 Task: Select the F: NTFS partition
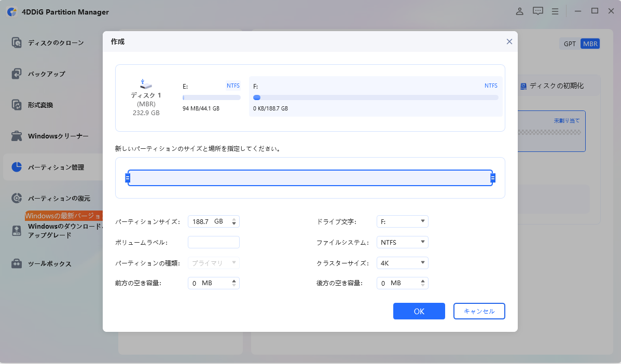[376, 97]
